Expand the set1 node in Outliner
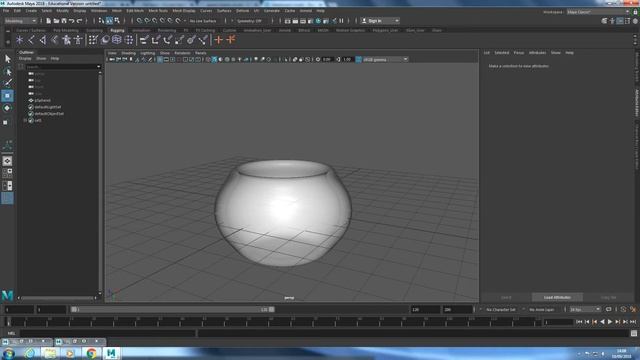The width and height of the screenshot is (640, 360). (25, 121)
